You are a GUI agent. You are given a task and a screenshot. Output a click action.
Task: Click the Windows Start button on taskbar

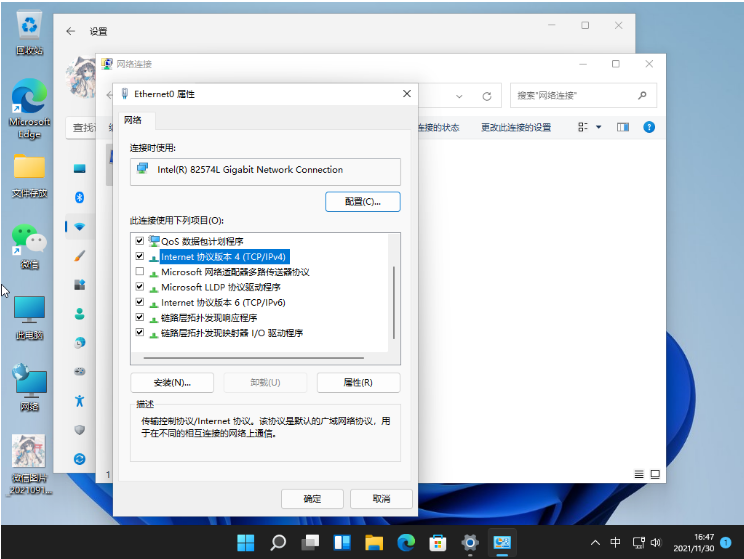click(246, 543)
